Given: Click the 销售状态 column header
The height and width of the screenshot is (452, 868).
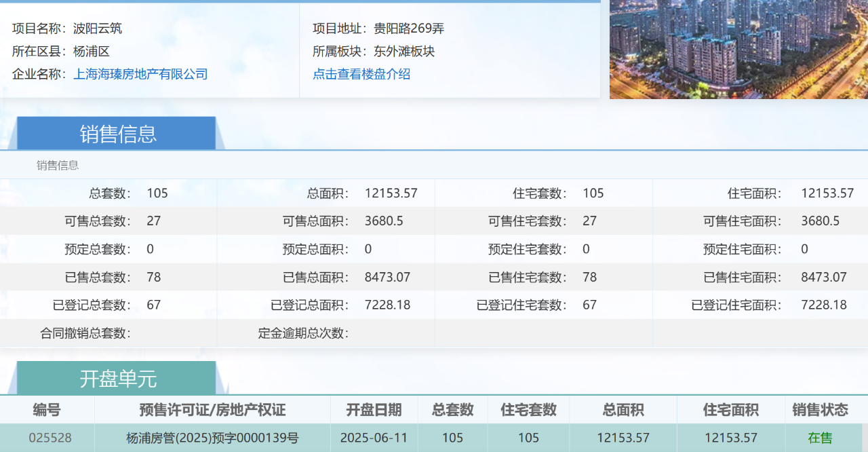Looking at the screenshot, I should [820, 410].
